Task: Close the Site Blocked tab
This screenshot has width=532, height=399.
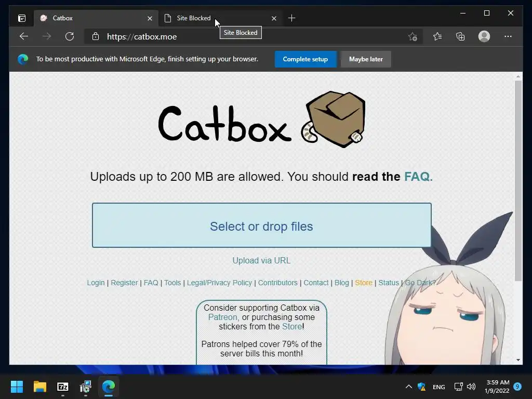Action: tap(274, 18)
